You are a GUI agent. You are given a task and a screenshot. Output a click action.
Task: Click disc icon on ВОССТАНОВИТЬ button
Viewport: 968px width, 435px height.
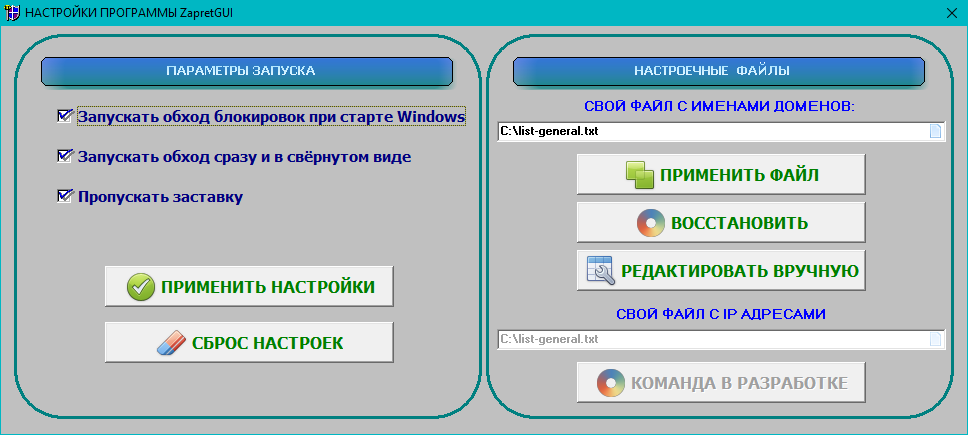pos(650,223)
